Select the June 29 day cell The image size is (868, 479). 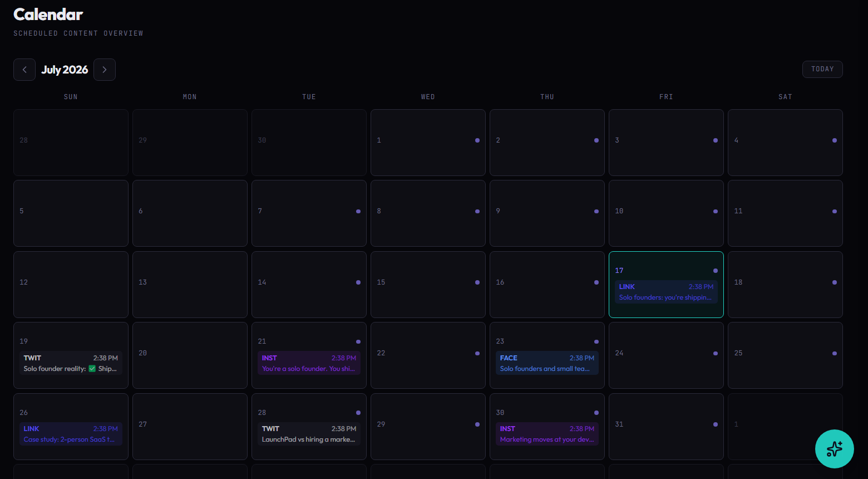coord(190,143)
